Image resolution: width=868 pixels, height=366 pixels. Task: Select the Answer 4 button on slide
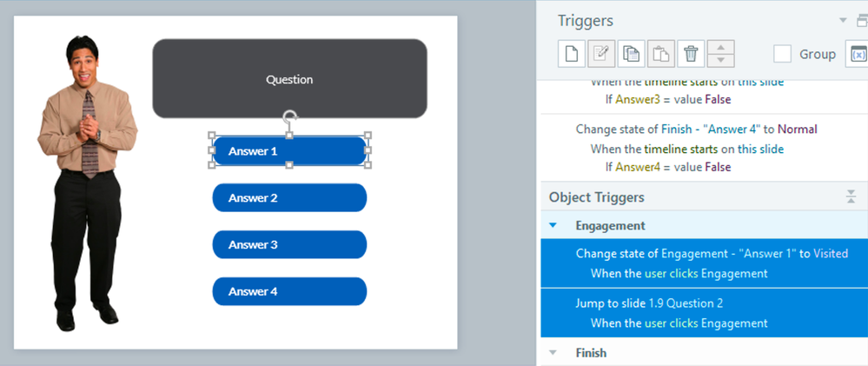(x=289, y=292)
